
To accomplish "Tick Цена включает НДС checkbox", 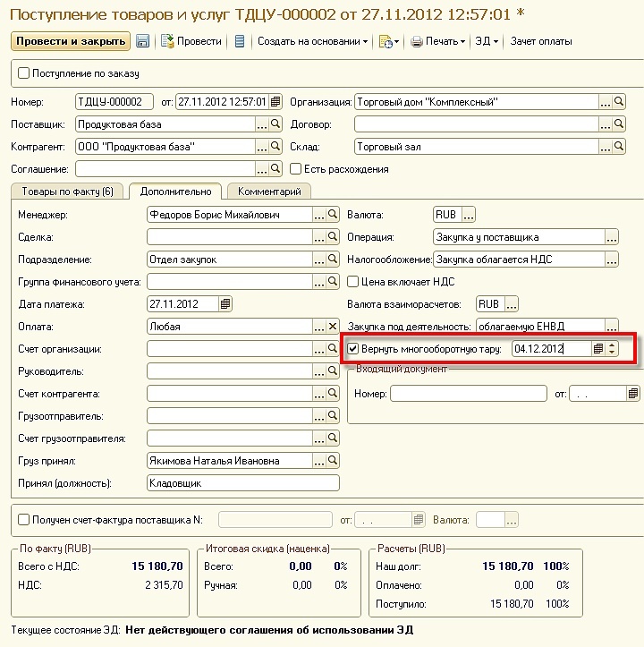I will tap(353, 282).
